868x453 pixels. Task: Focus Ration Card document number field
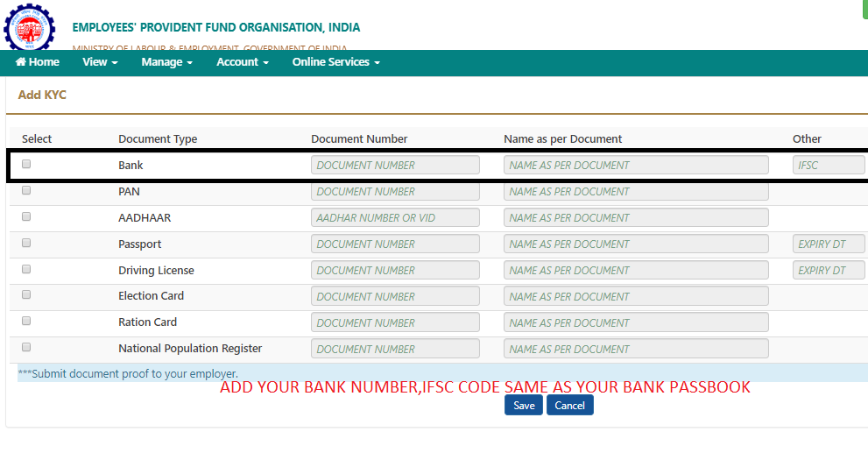[x=395, y=322]
